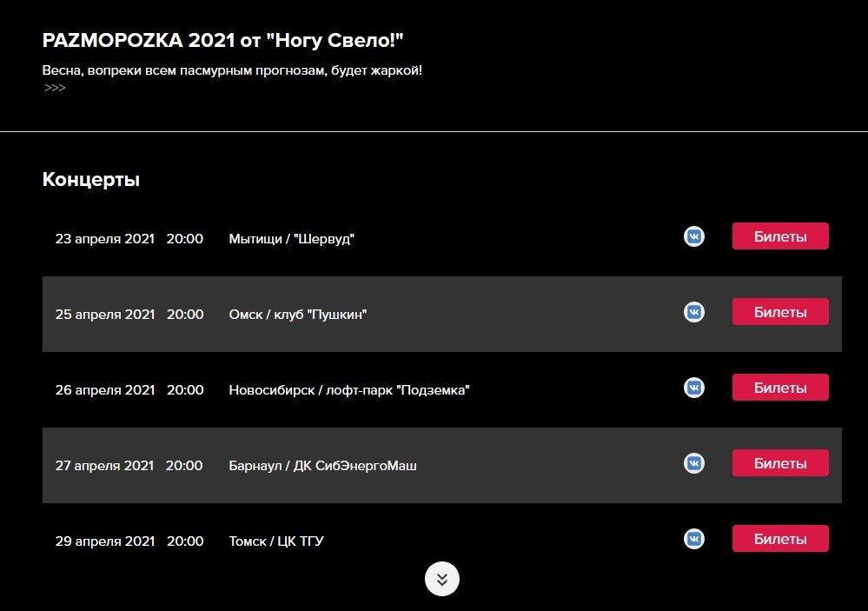The height and width of the screenshot is (611, 868).
Task: Select Новосибирск / лофт-парк "Подземка" venue text
Action: coord(349,390)
